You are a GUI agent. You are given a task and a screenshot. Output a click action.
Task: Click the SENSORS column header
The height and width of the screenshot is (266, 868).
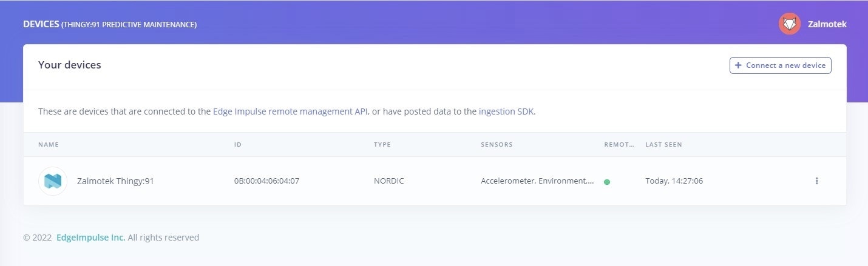point(497,145)
